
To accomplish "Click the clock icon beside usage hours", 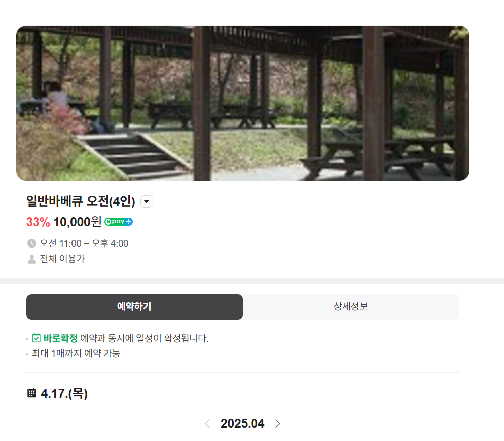I will click(32, 243).
